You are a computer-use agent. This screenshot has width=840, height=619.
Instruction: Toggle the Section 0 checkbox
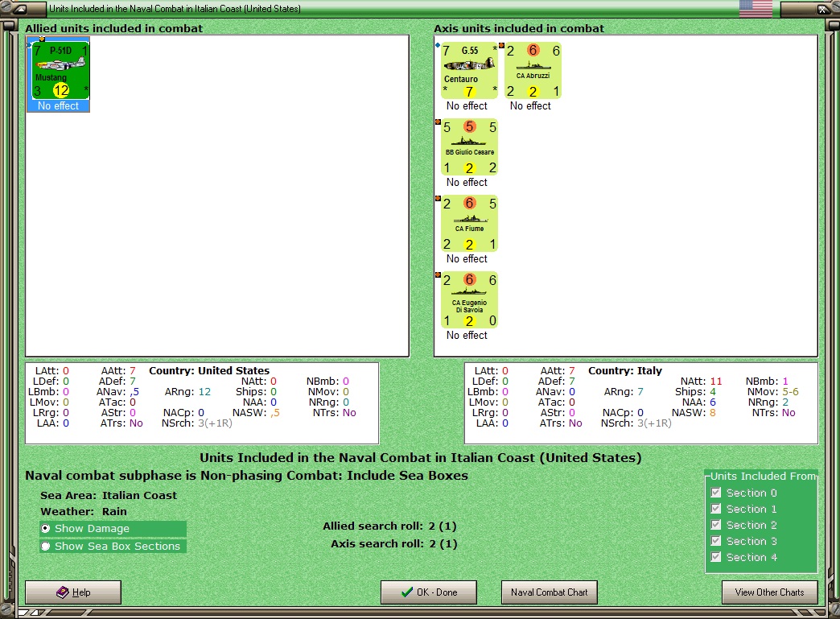pos(716,493)
